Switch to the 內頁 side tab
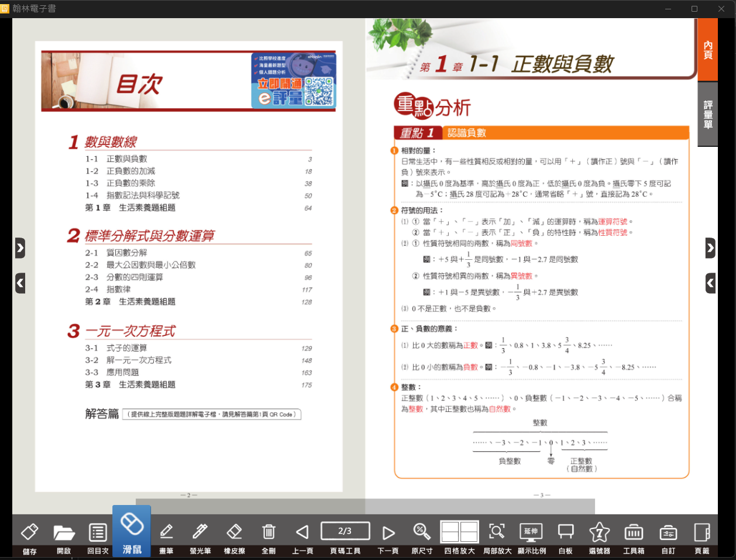The width and height of the screenshot is (736, 560). [708, 50]
